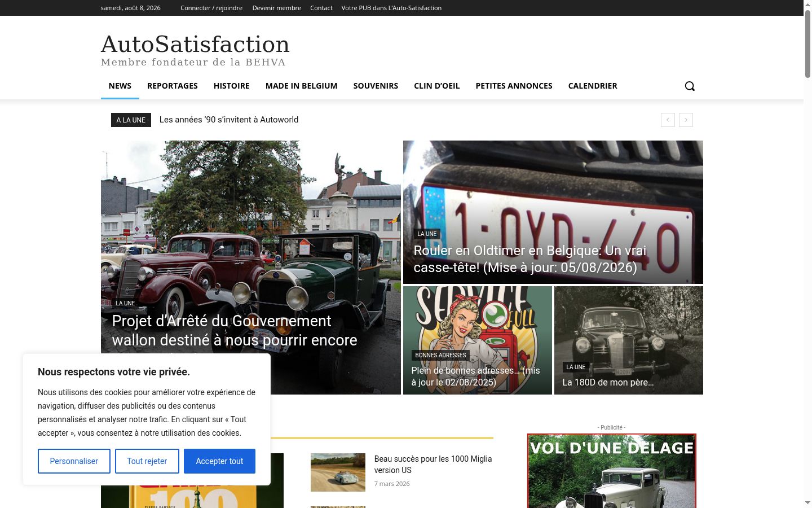Click the Publicité label above the ad
The width and height of the screenshot is (812, 508).
pos(612,427)
